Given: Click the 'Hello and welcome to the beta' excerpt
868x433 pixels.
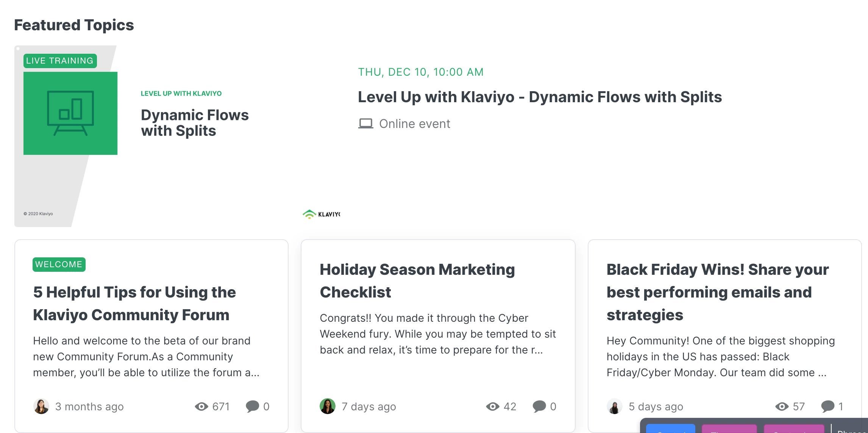Looking at the screenshot, I should (146, 357).
